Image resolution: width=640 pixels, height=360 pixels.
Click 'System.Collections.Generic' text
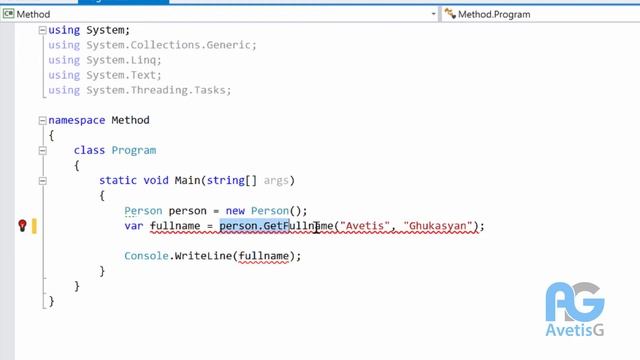(x=168, y=45)
